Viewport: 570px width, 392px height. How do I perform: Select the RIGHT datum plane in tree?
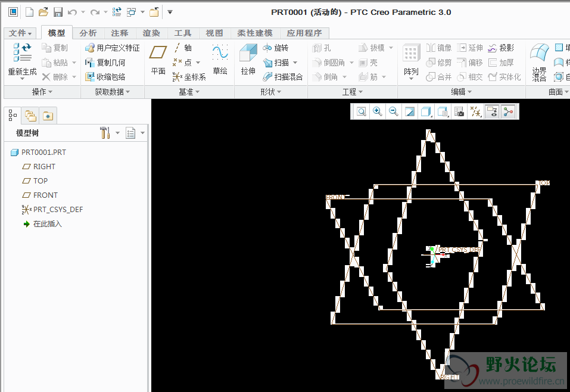pos(39,167)
